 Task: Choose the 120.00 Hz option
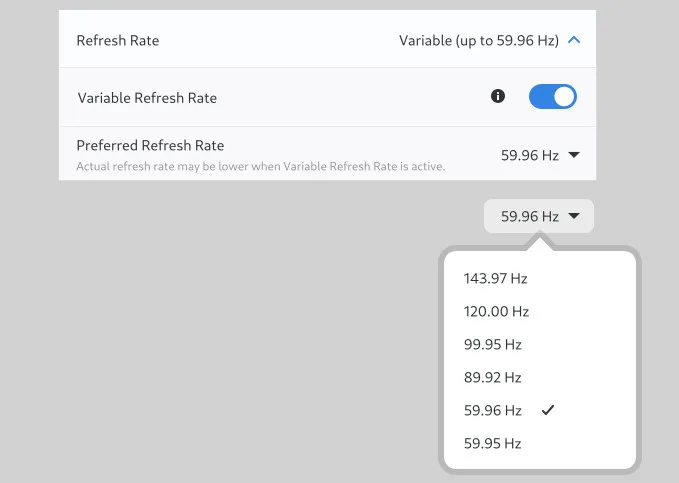540,311
